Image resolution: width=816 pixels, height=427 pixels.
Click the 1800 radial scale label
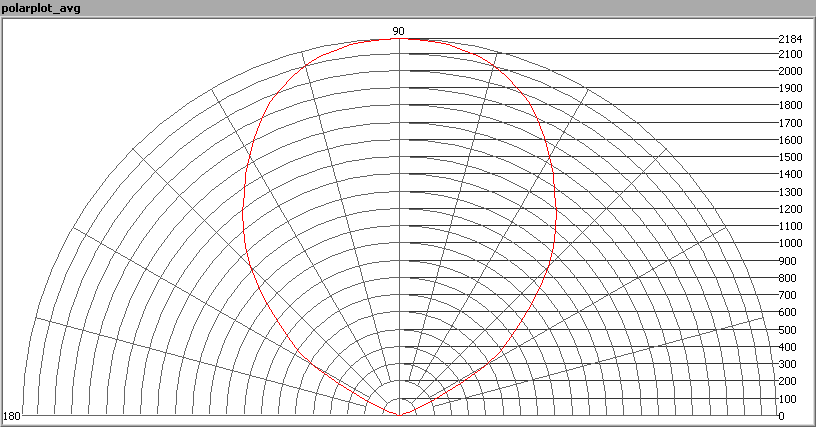click(x=790, y=105)
